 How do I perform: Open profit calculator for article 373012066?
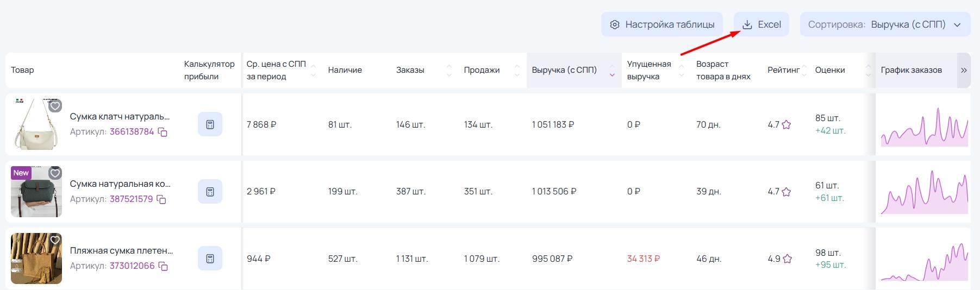(210, 259)
